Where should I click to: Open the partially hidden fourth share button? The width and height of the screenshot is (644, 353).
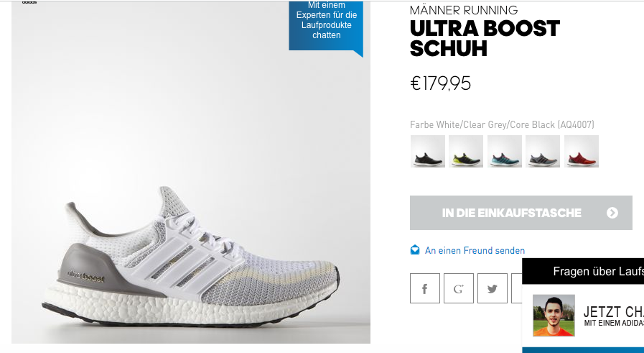click(x=517, y=288)
